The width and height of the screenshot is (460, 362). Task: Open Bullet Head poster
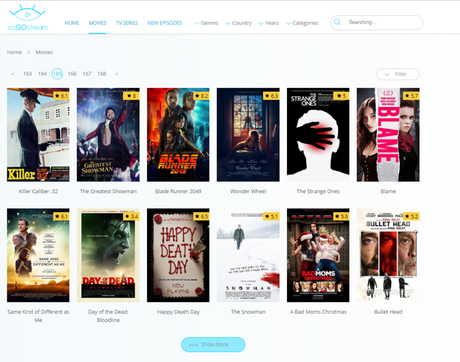(388, 255)
